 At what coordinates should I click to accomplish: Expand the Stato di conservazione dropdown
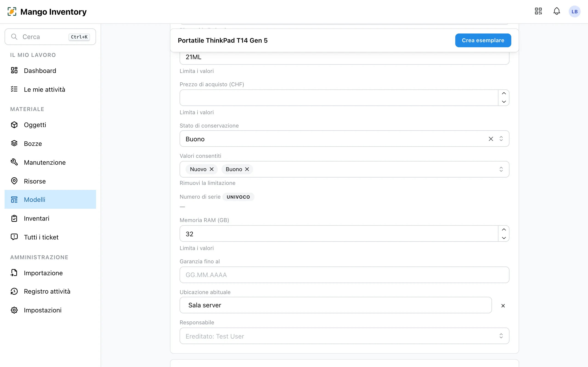(x=501, y=139)
